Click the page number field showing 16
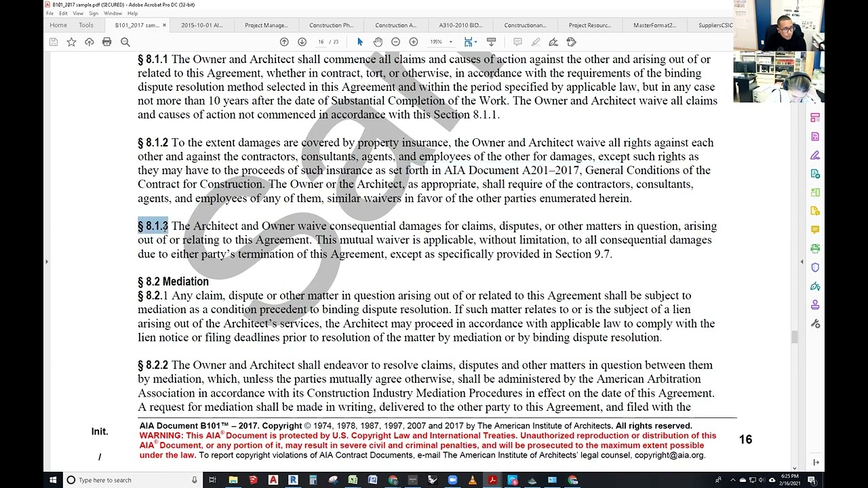Screen dimensions: 868x488 321,42
